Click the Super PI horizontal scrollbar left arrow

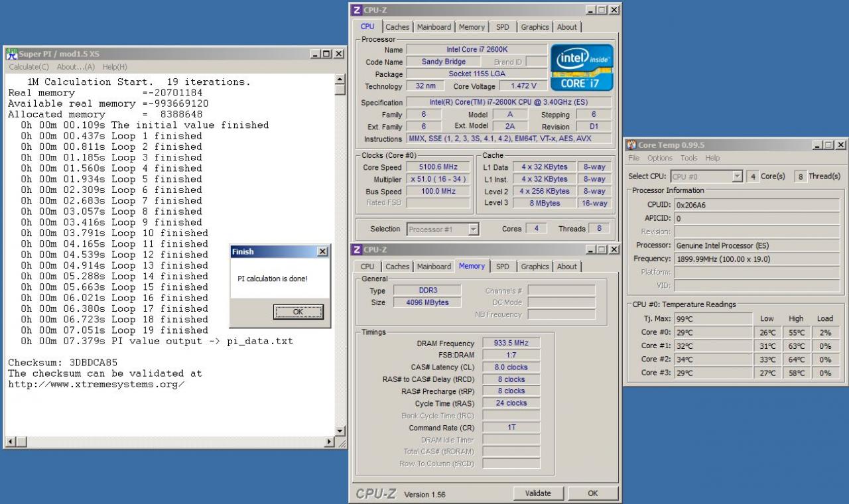pos(11,442)
